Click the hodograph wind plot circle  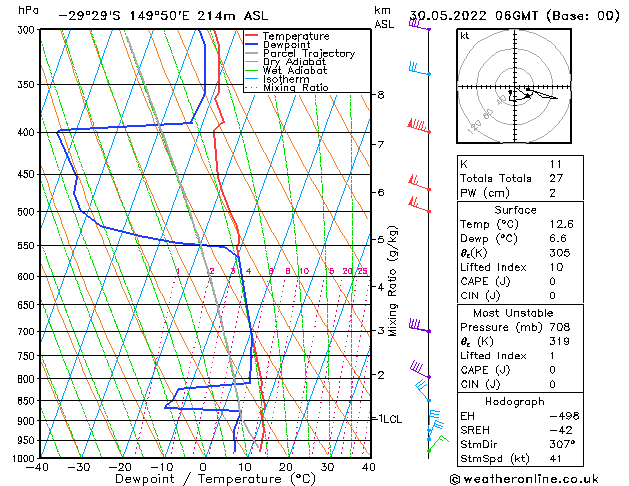tap(514, 86)
